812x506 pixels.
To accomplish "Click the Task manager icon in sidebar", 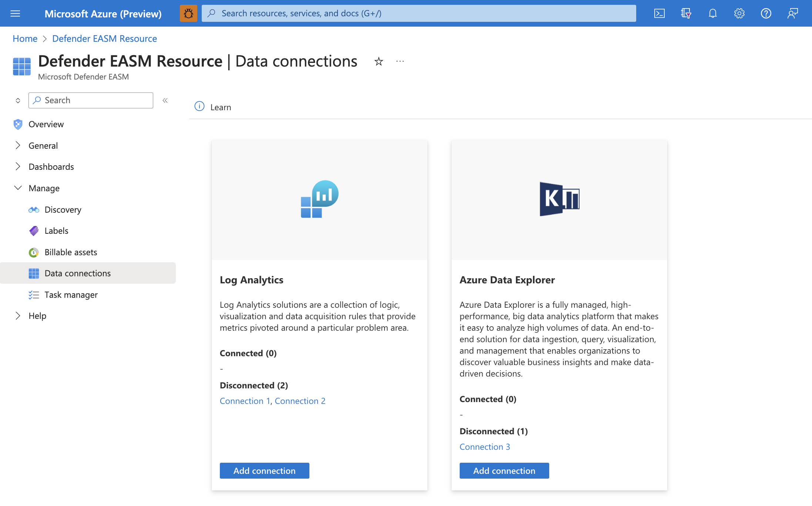I will 34,294.
